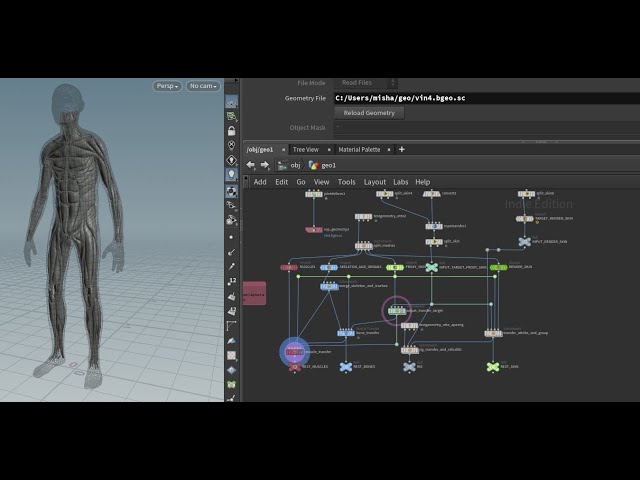The width and height of the screenshot is (640, 480).
Task: Click the headlight diamond icon
Action: 231,160
